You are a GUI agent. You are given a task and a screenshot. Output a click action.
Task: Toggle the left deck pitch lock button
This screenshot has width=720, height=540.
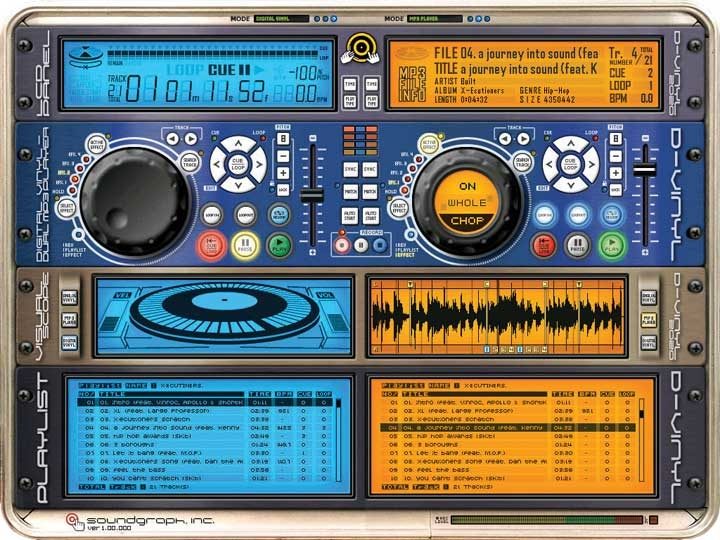click(x=283, y=190)
